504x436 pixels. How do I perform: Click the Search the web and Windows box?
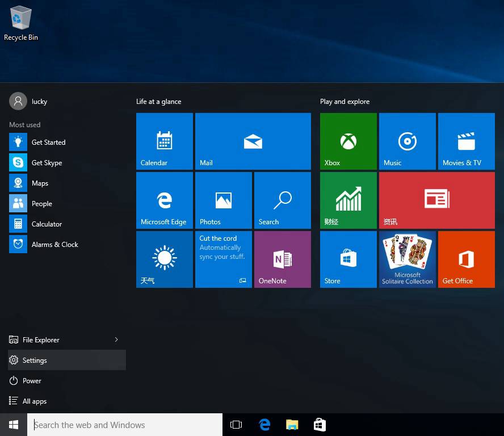click(125, 425)
